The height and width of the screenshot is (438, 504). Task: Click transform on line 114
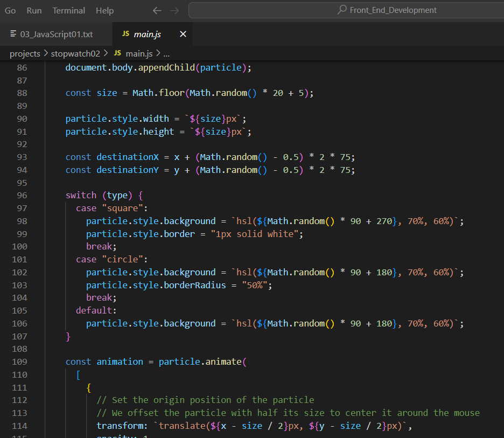120,426
